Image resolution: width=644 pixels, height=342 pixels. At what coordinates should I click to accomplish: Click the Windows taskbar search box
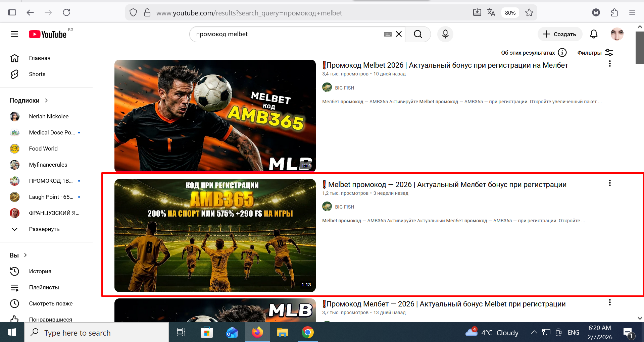point(97,333)
